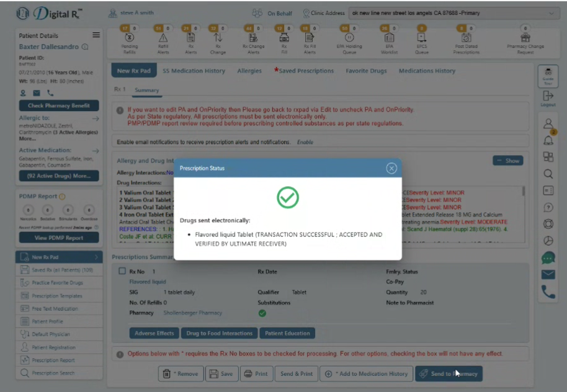Open the Refill Alerts icon
Viewport: 567px width, 392px height.
coord(163,37)
